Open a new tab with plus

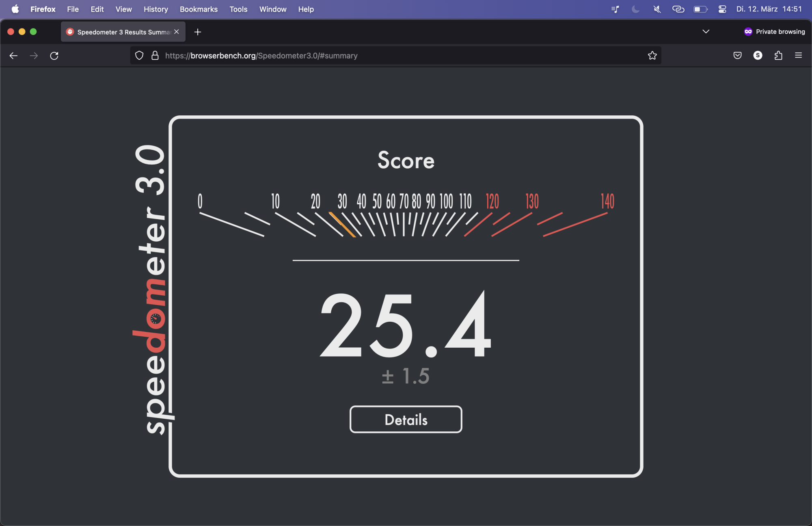click(198, 32)
